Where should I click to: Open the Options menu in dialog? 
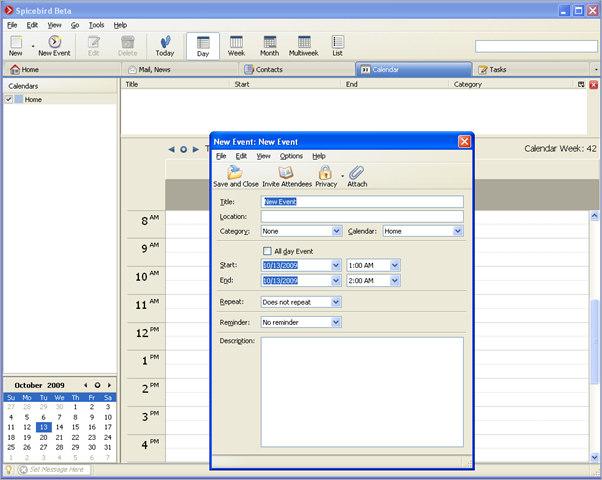point(291,156)
